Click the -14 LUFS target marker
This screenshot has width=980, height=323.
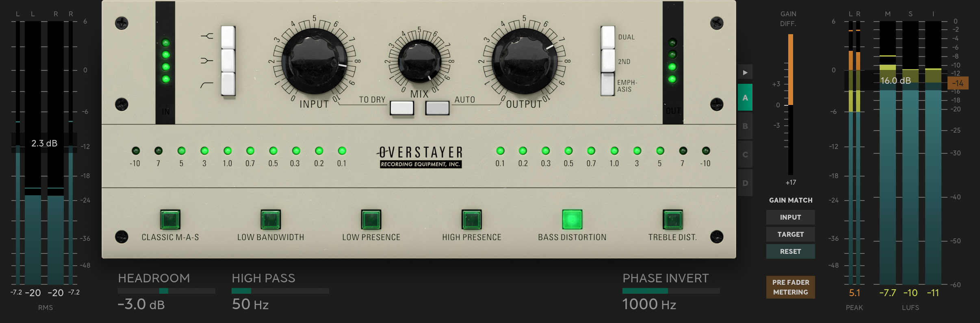tap(958, 83)
